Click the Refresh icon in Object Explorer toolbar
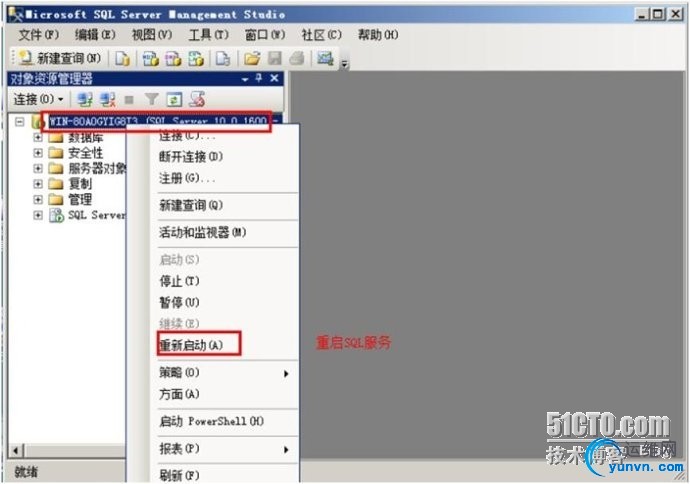Screen dimensions: 690x484 [174, 99]
